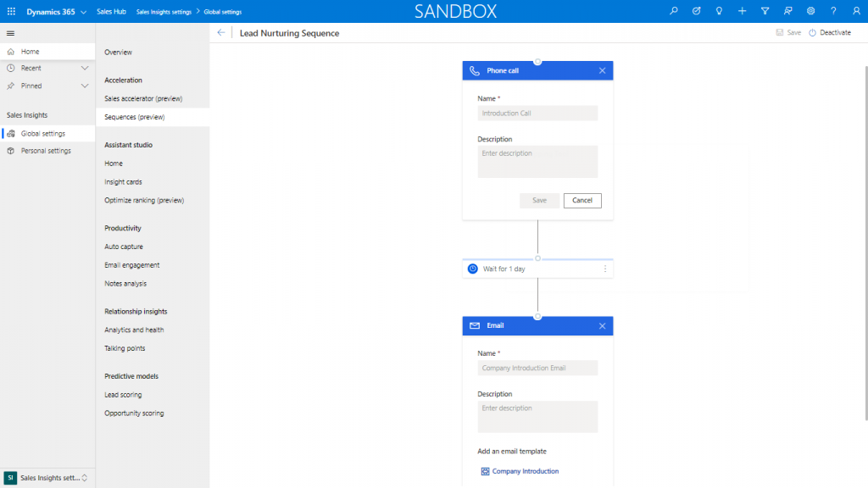Image resolution: width=868 pixels, height=488 pixels.
Task: Cancel the Phone call step edits
Action: click(582, 200)
